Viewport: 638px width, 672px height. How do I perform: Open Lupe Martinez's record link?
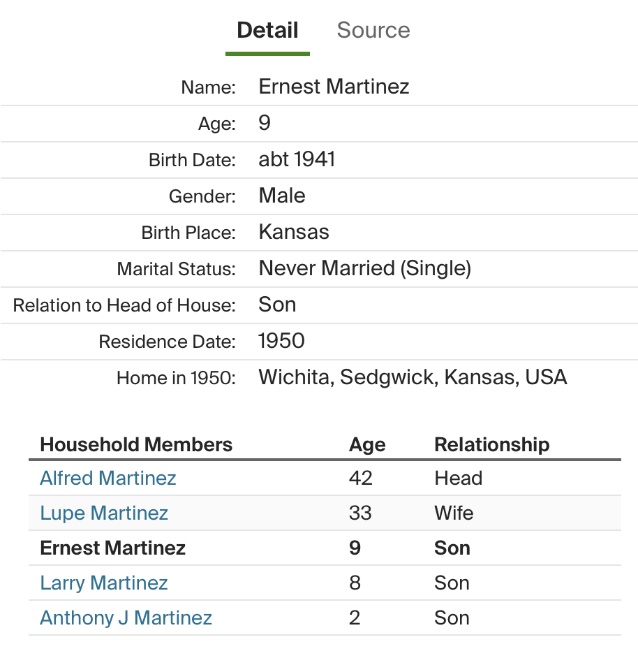(104, 513)
